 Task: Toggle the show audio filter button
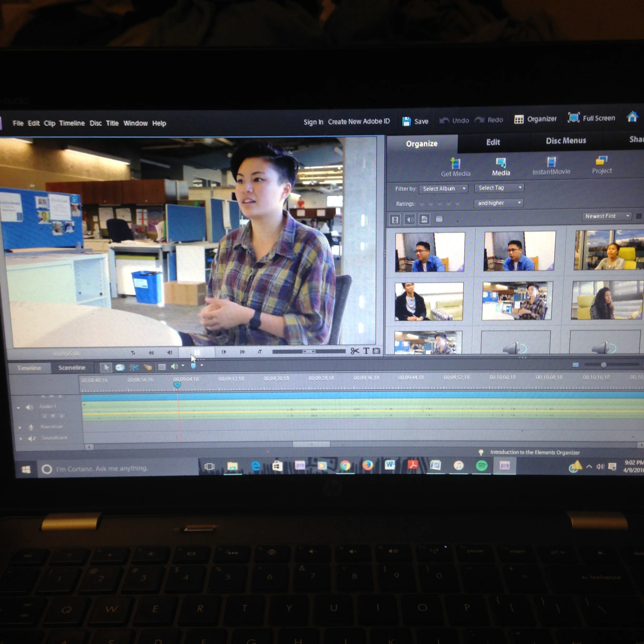click(x=410, y=219)
